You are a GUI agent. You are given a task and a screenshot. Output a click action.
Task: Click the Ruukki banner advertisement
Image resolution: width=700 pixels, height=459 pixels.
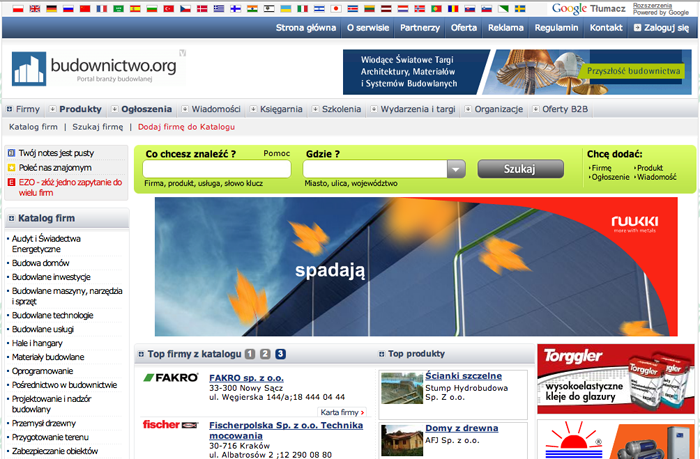click(416, 267)
